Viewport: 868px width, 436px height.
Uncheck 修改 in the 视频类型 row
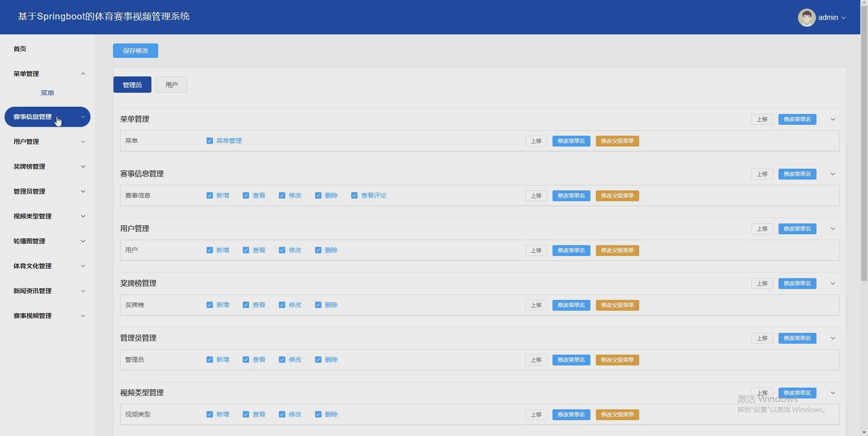click(x=282, y=414)
